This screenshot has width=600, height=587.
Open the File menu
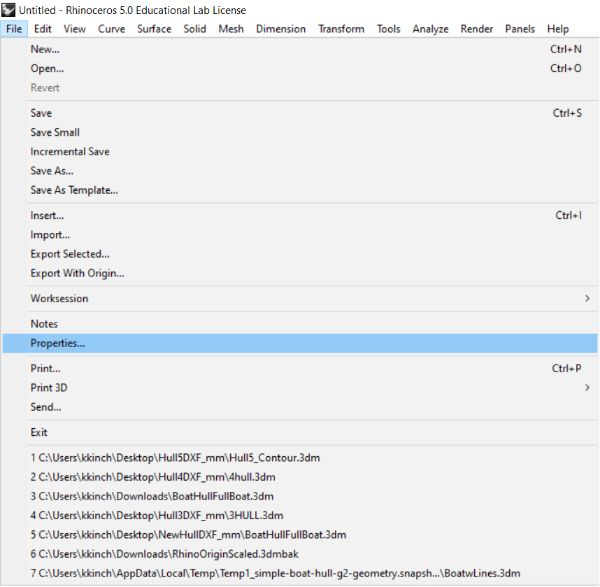(x=14, y=29)
